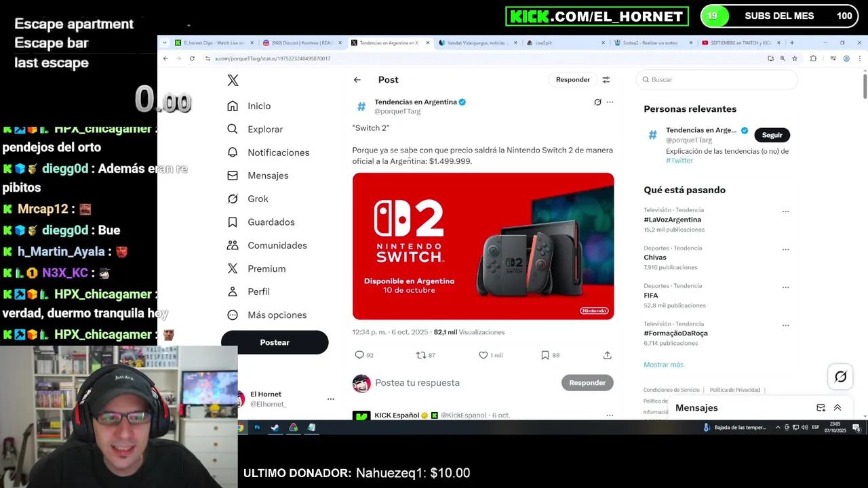
Task: Switch to the LiveSplit browser tab
Action: [566, 43]
